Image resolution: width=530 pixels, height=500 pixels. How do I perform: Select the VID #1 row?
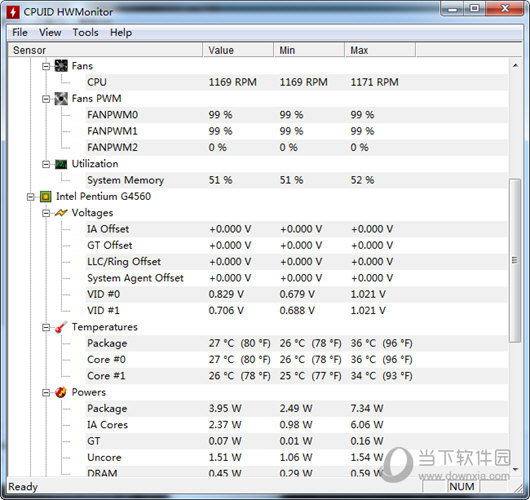pos(297,311)
